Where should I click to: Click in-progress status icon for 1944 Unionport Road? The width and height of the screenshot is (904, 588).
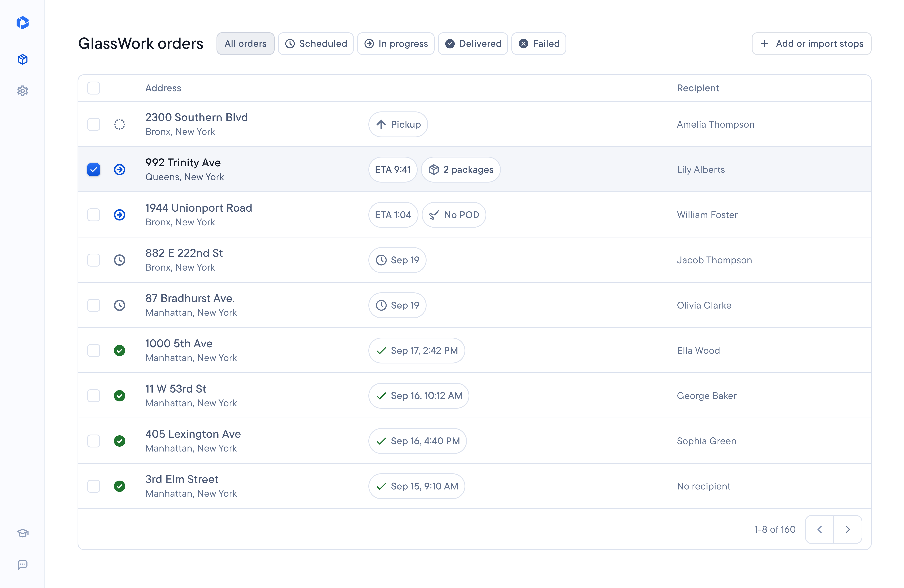pos(120,215)
